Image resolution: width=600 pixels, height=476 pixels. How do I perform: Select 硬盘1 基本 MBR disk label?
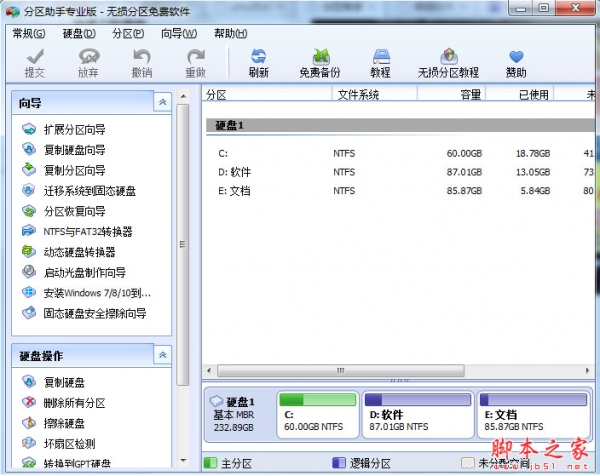234,414
